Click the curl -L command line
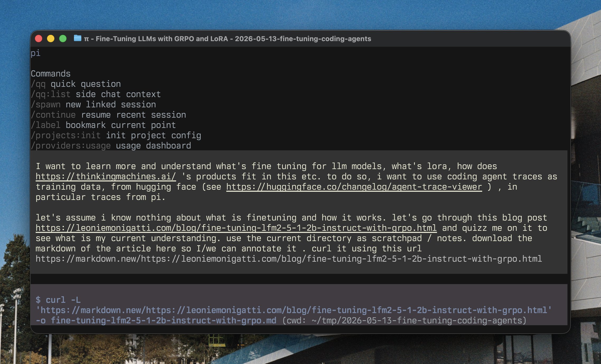This screenshot has width=601, height=364. click(58, 300)
